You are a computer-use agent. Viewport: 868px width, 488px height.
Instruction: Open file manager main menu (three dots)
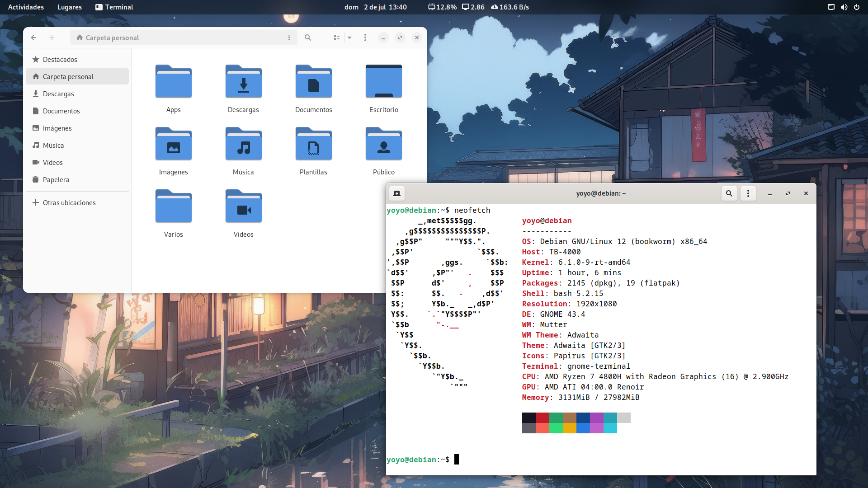[x=365, y=38]
